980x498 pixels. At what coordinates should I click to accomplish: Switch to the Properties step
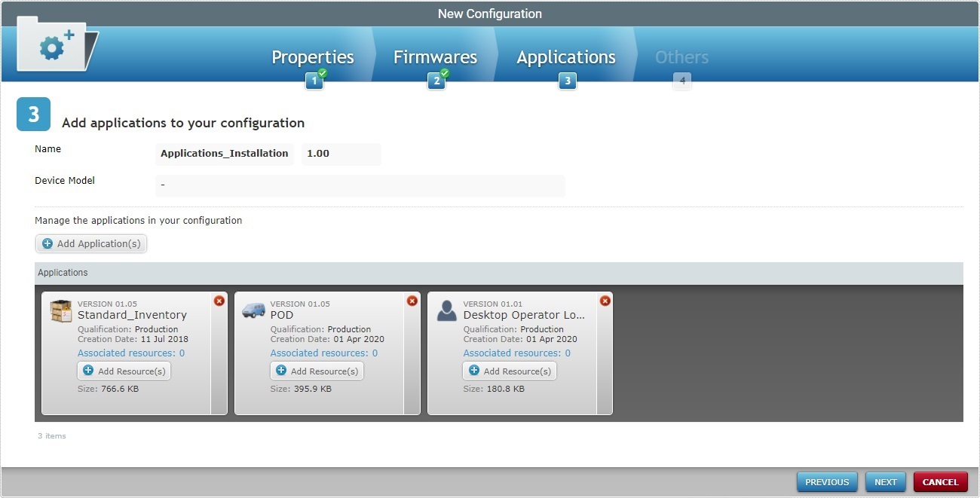[x=313, y=57]
